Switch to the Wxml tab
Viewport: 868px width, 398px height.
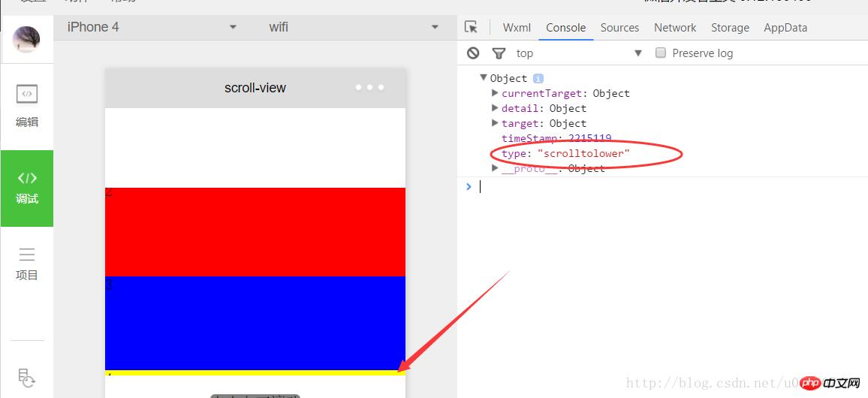pos(517,27)
